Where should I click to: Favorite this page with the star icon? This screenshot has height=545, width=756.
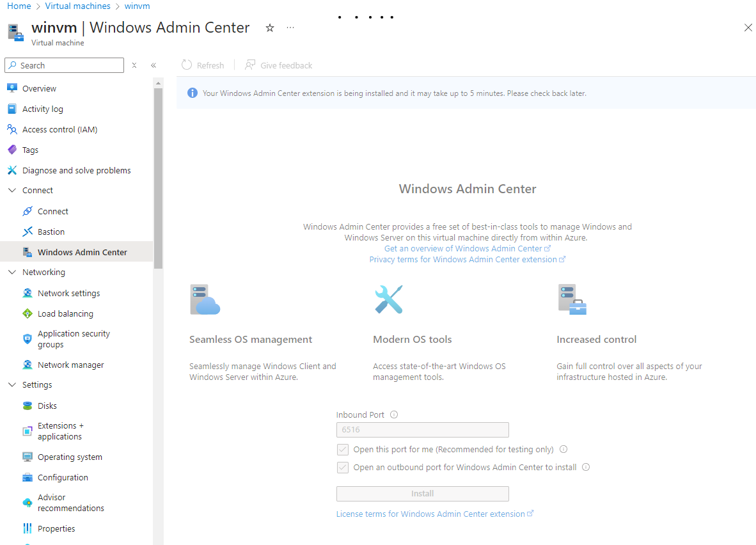[270, 28]
